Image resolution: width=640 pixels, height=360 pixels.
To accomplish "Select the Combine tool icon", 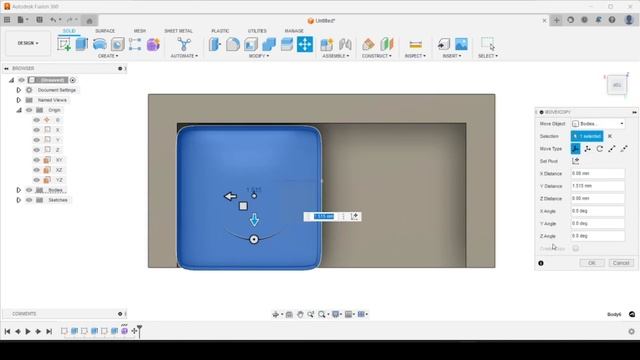I will 269,44.
